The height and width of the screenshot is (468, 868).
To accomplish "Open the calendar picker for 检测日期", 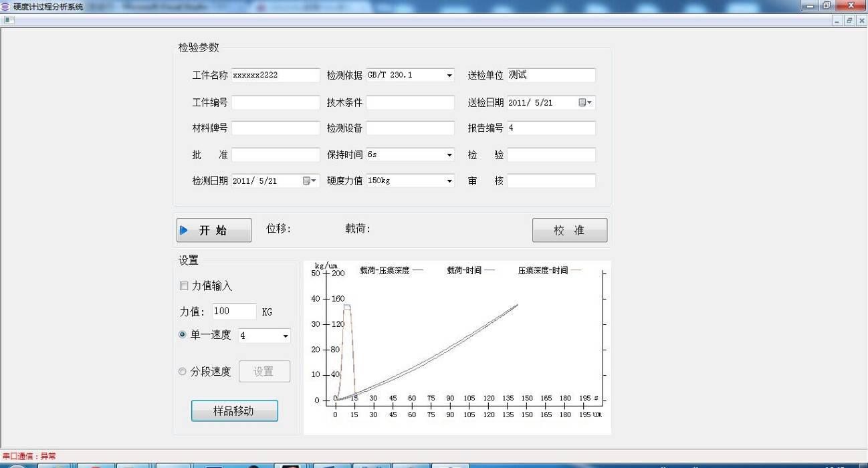I will (x=310, y=181).
